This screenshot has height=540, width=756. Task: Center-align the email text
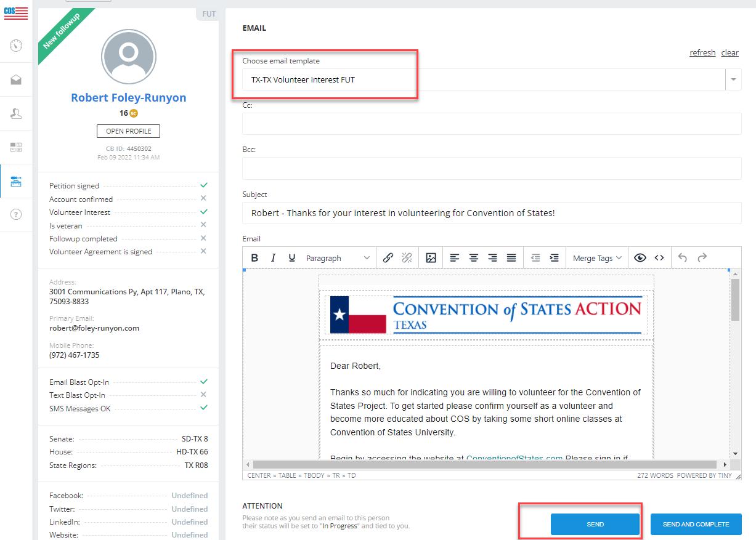(x=474, y=258)
